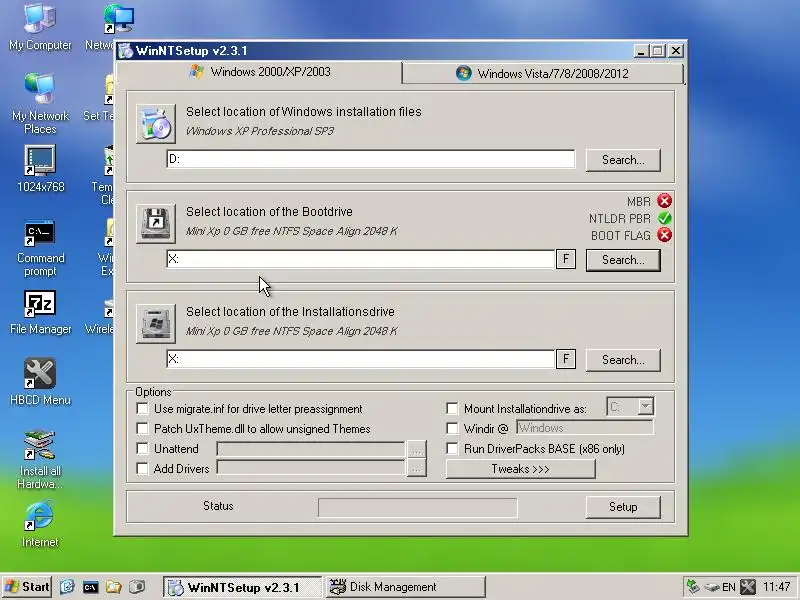Click the Windir folder name field
The height and width of the screenshot is (600, 800).
coord(585,428)
